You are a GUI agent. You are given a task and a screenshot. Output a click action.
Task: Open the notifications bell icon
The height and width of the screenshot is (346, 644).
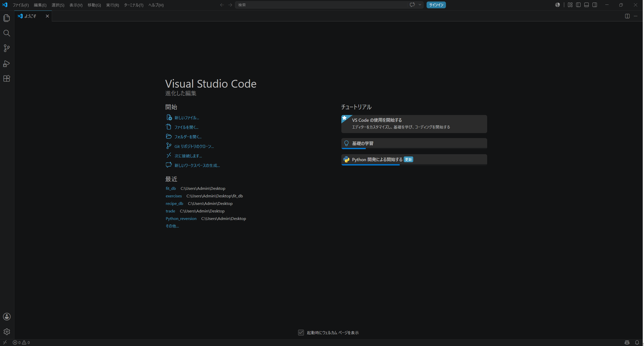(637, 342)
